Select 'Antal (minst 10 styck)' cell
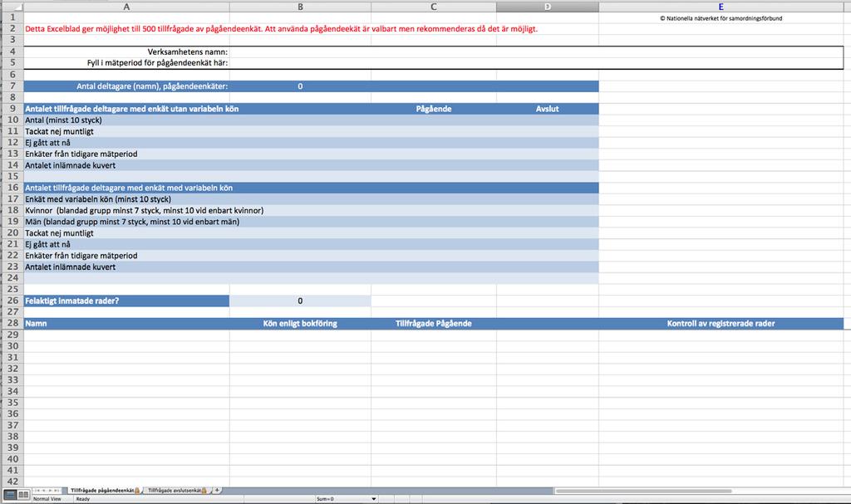This screenshot has height=504, width=851. [126, 120]
